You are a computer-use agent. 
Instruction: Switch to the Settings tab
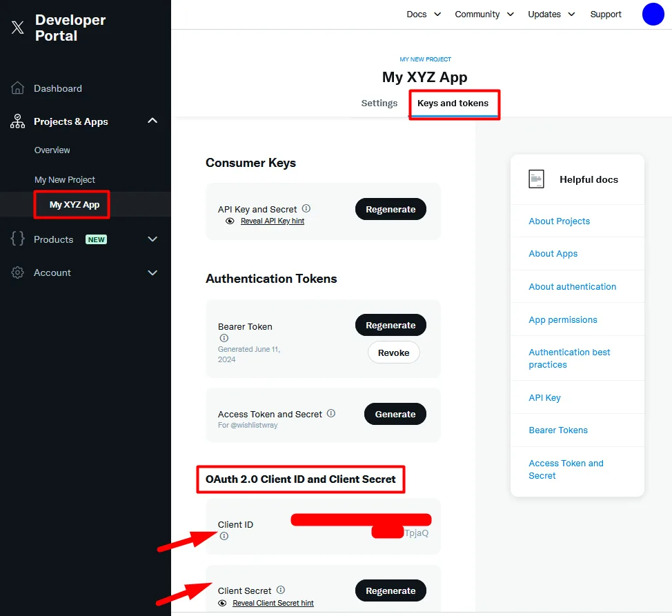tap(379, 103)
